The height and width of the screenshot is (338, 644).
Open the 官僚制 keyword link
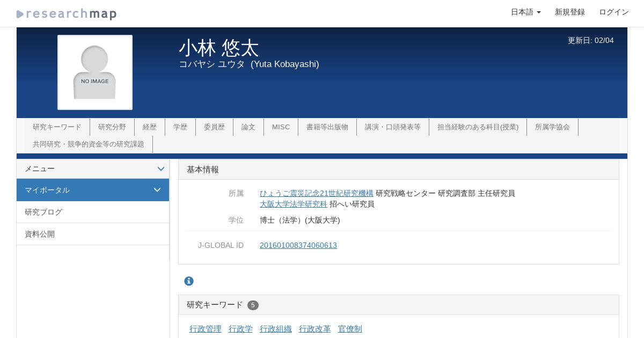pyautogui.click(x=350, y=329)
